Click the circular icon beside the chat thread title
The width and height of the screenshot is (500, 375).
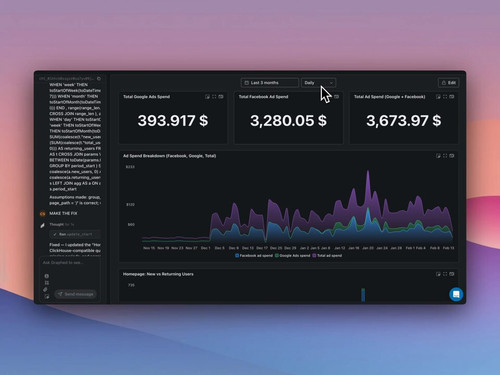(x=99, y=79)
